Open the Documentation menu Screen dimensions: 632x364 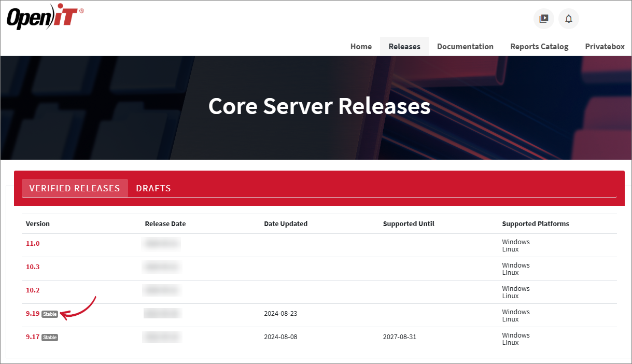[465, 46]
